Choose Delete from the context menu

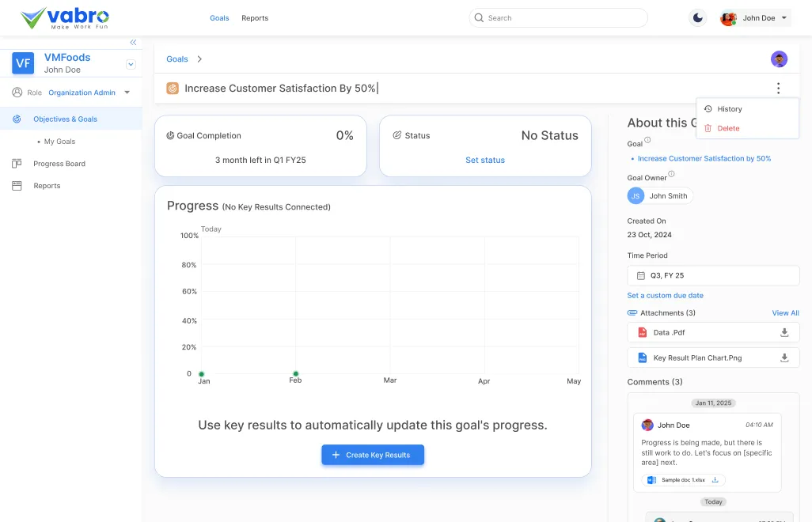pos(728,128)
